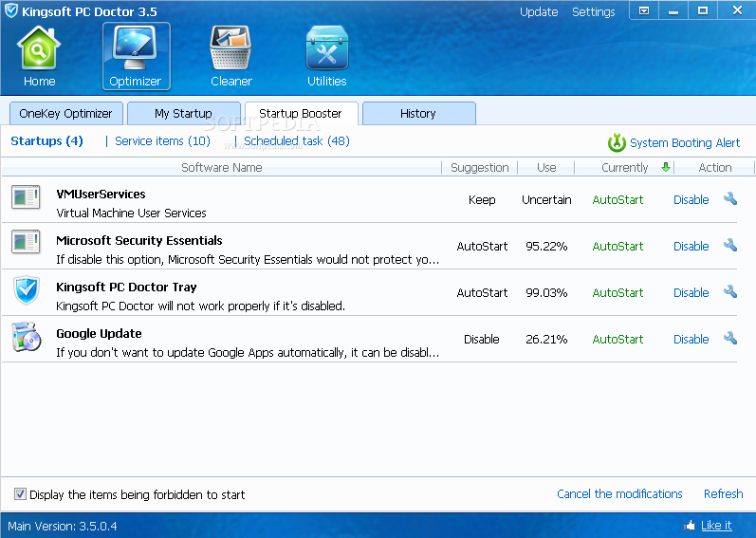Select the VMUserServices program icon
Viewport: 756px width, 538px height.
(x=26, y=196)
